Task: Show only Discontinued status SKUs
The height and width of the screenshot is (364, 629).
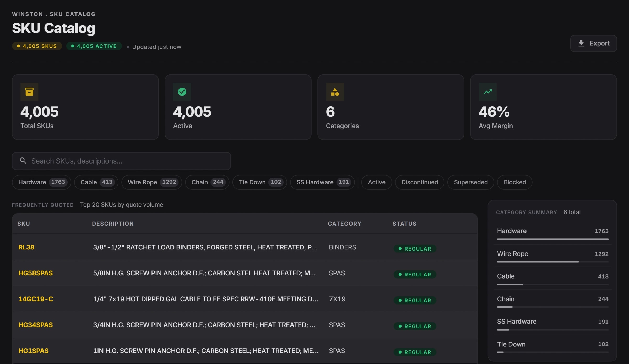Action: (x=420, y=182)
